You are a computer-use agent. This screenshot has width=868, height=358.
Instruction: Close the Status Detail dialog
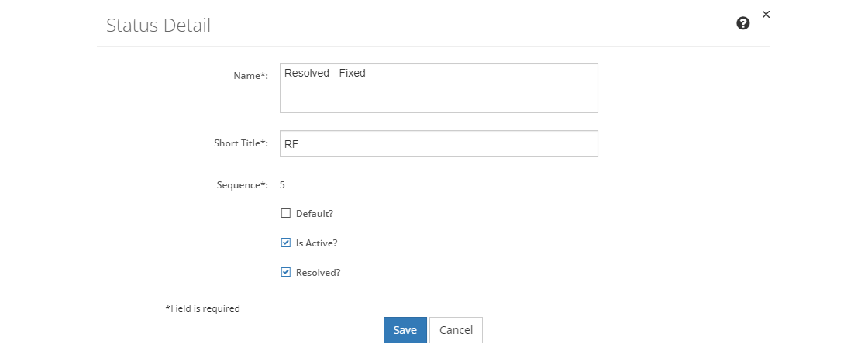point(766,15)
